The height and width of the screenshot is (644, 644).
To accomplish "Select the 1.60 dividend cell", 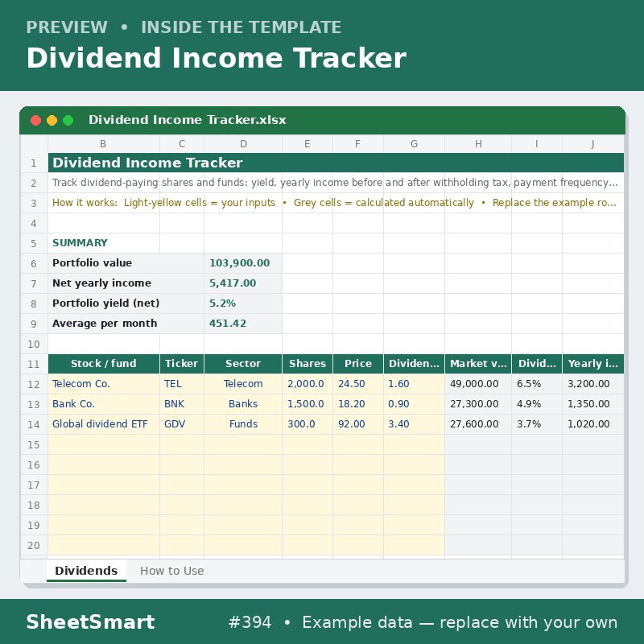I will pyautogui.click(x=414, y=384).
